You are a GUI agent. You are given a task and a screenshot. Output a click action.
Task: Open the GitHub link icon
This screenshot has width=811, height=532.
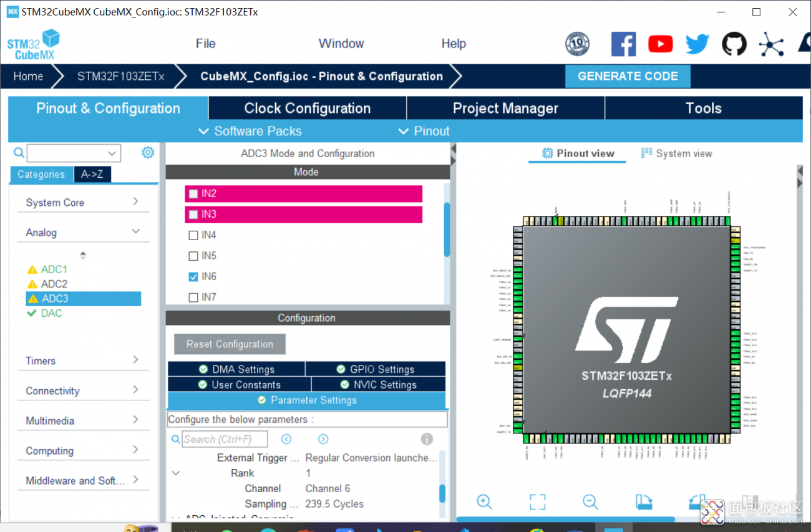[x=734, y=44]
